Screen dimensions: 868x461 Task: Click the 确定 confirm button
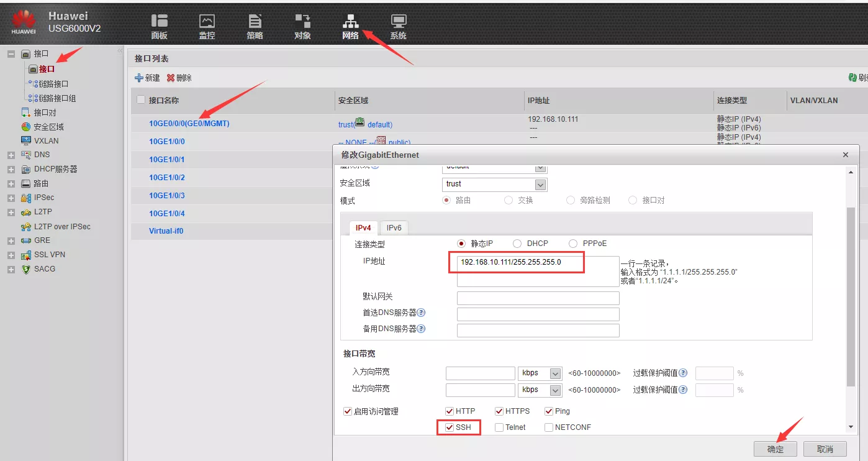click(x=775, y=449)
